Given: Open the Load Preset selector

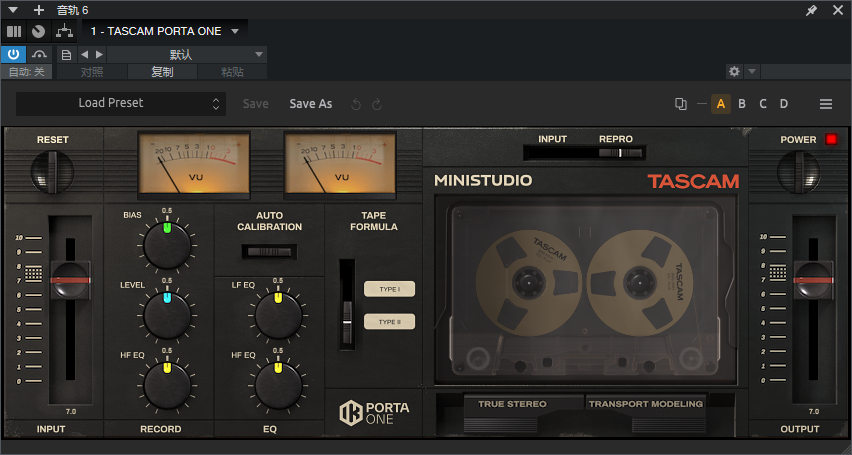Looking at the screenshot, I should pyautogui.click(x=121, y=103).
